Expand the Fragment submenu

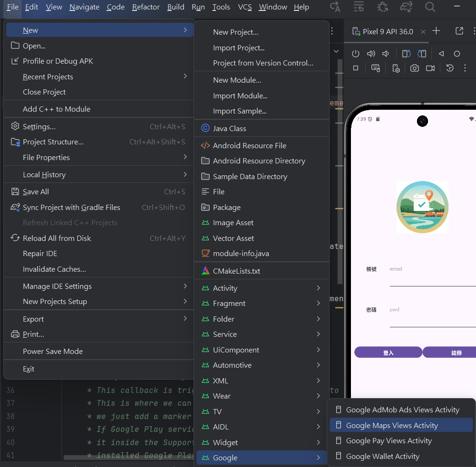[262, 303]
